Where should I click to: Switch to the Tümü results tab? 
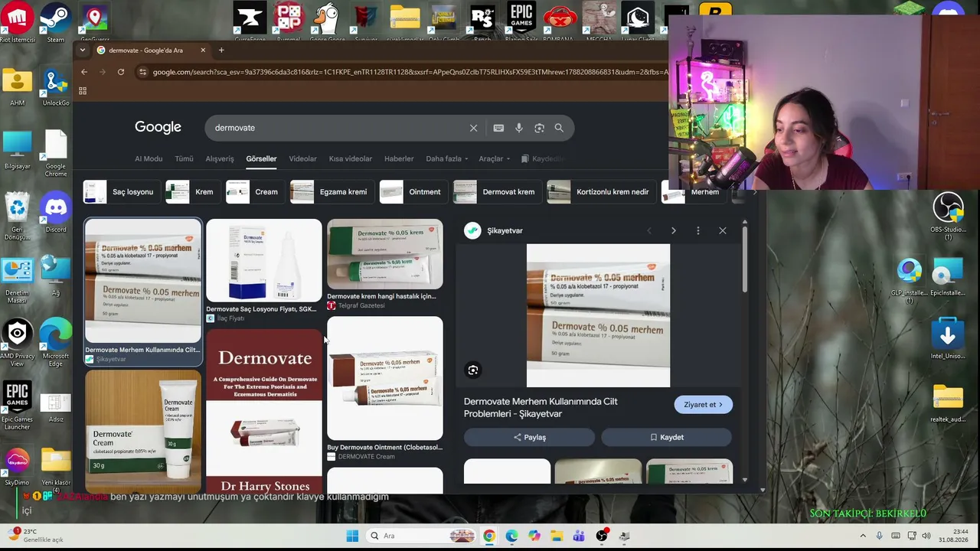[x=184, y=158]
